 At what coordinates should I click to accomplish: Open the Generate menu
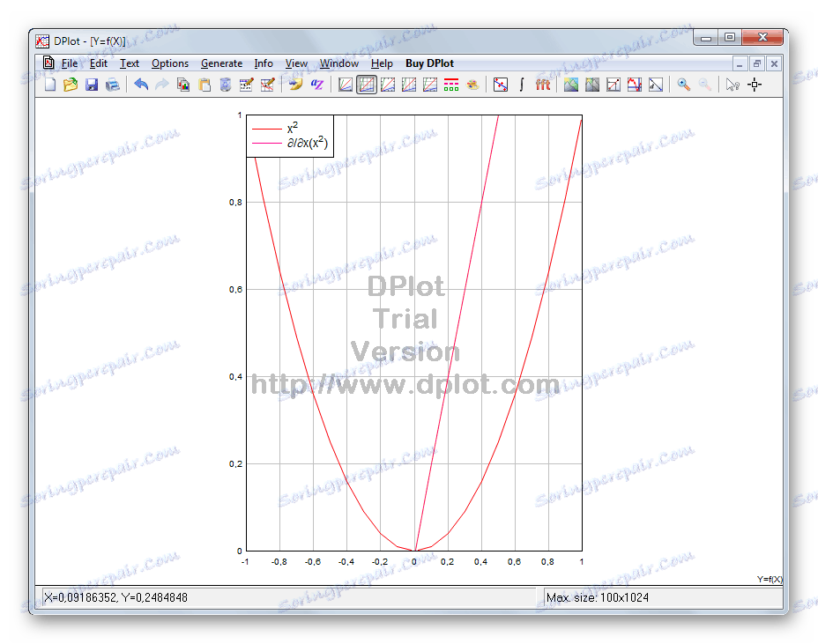click(x=222, y=63)
